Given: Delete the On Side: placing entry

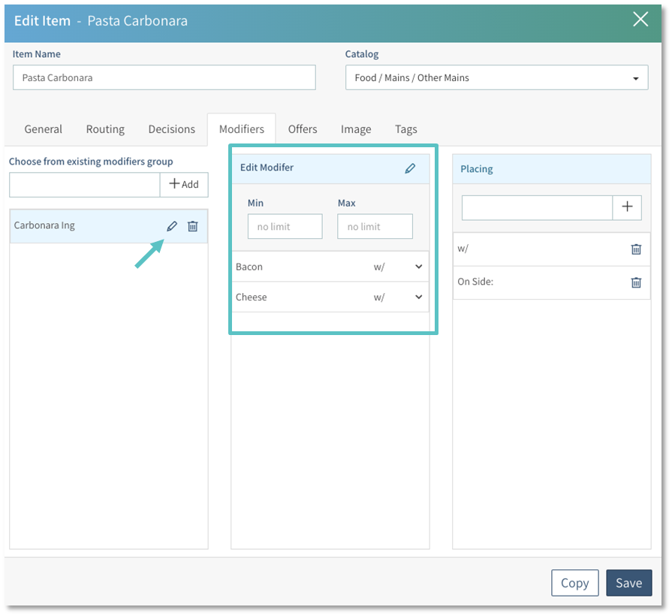Looking at the screenshot, I should click(636, 282).
